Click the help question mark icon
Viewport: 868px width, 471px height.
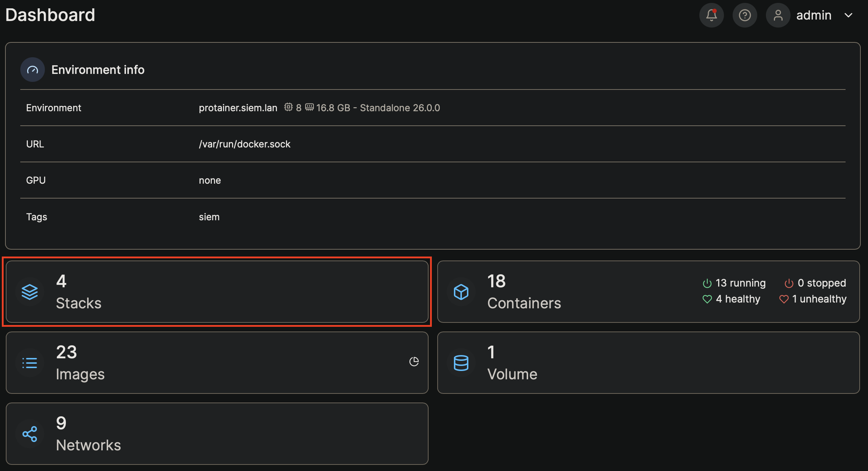coord(745,15)
